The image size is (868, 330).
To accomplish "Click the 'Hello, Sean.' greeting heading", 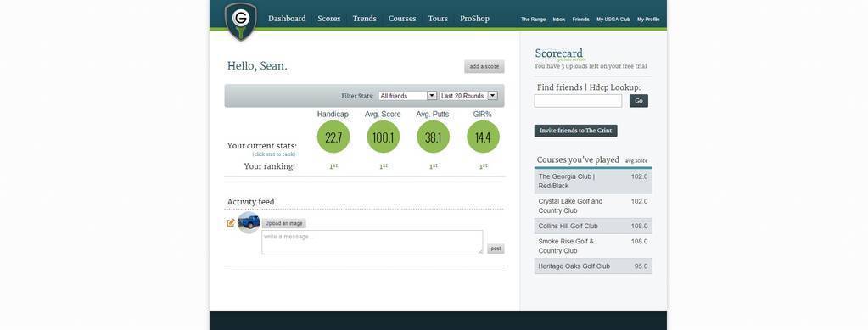I will coord(257,66).
